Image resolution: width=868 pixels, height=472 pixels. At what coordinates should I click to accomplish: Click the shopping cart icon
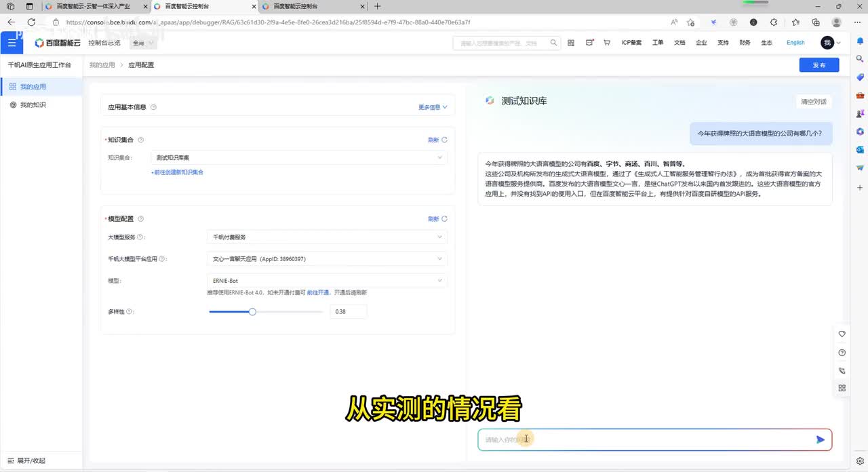(606, 43)
